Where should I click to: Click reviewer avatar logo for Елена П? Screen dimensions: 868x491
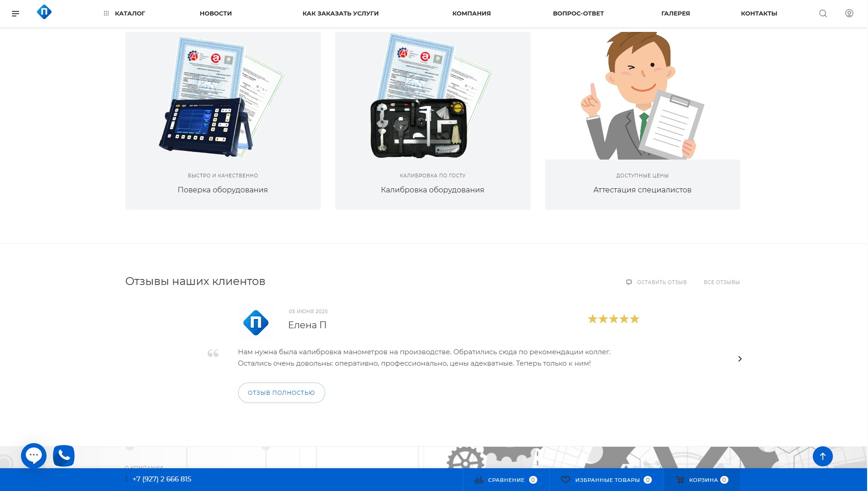(256, 323)
